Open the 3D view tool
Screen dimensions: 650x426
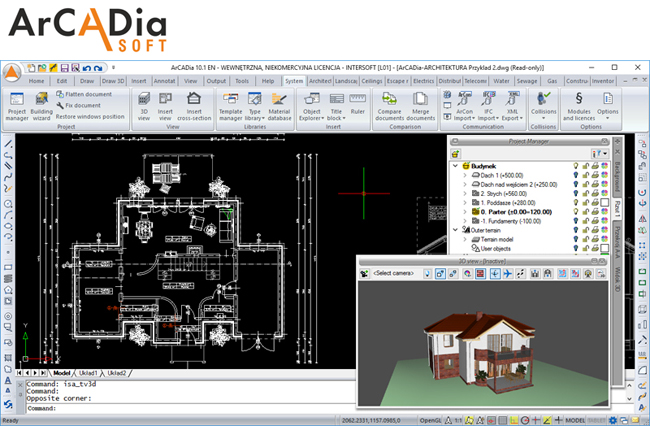point(144,106)
